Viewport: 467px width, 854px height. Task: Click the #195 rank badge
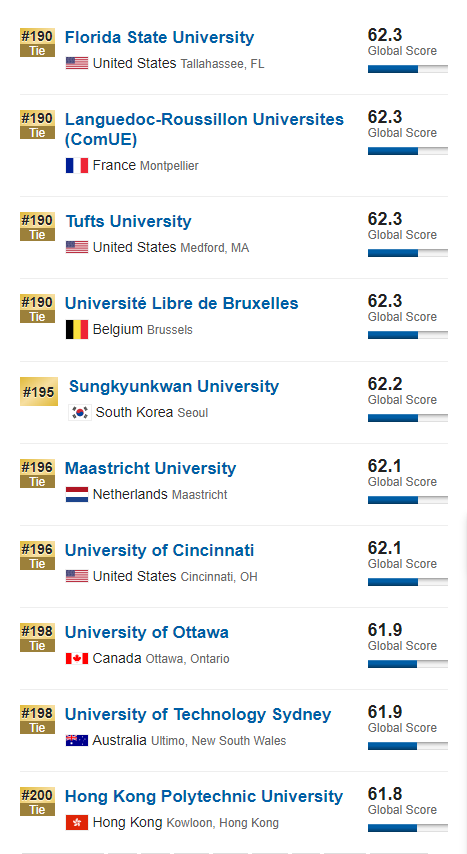coord(39,392)
